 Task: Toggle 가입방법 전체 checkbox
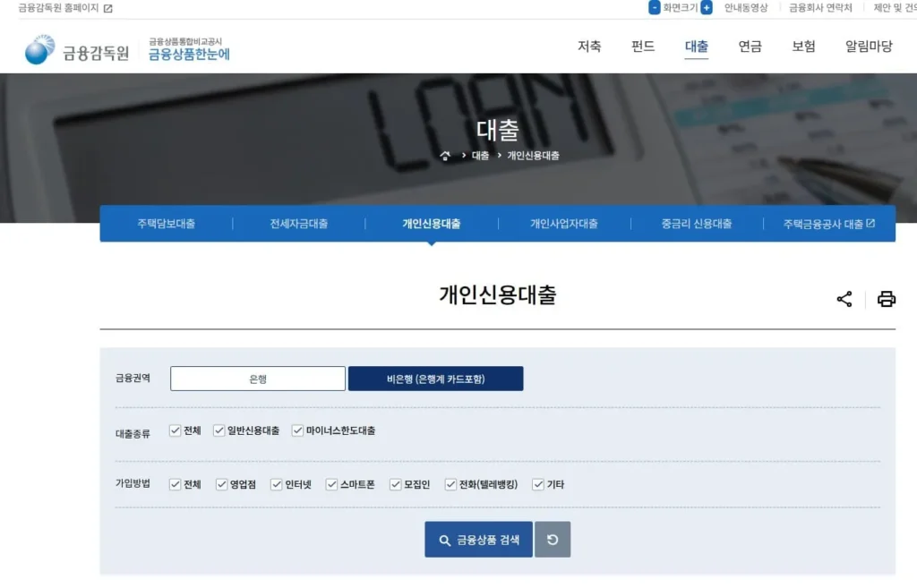[175, 484]
